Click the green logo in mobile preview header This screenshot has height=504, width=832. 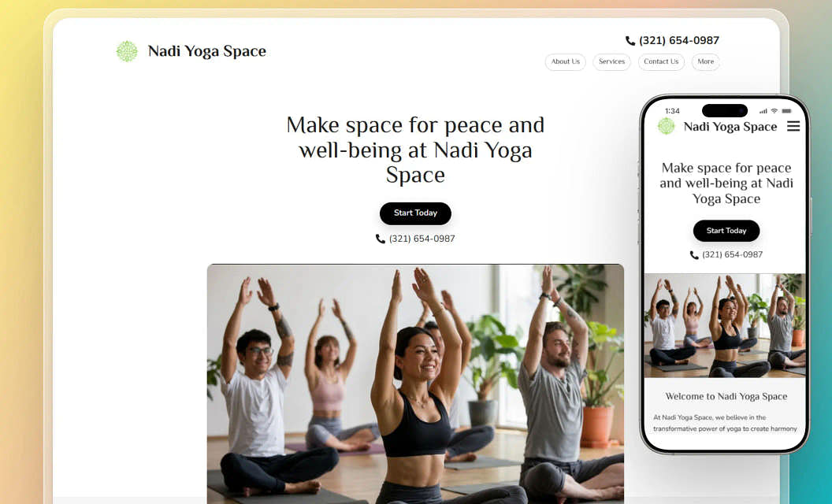(666, 126)
